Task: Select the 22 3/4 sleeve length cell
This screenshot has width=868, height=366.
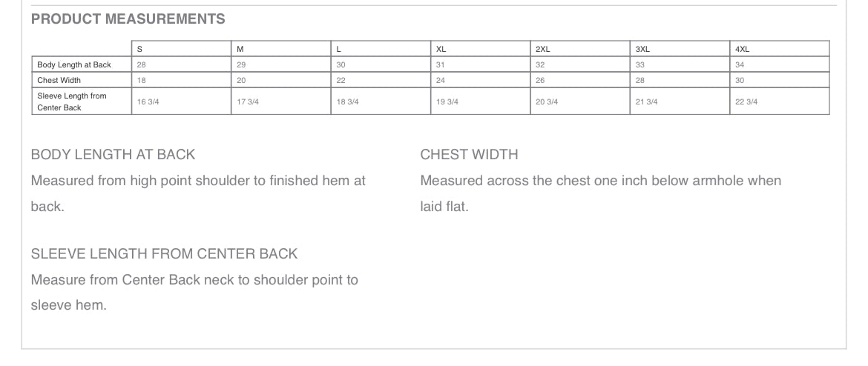Action: 746,102
